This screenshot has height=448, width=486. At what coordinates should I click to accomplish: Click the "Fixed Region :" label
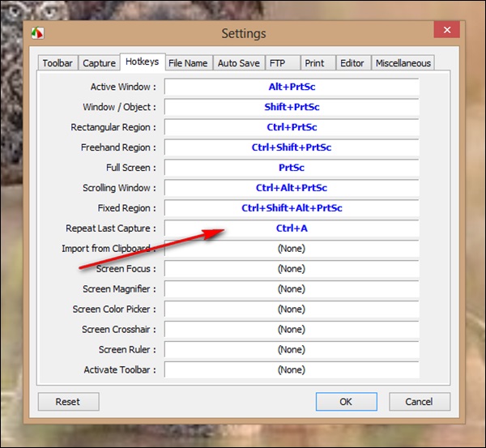point(127,208)
